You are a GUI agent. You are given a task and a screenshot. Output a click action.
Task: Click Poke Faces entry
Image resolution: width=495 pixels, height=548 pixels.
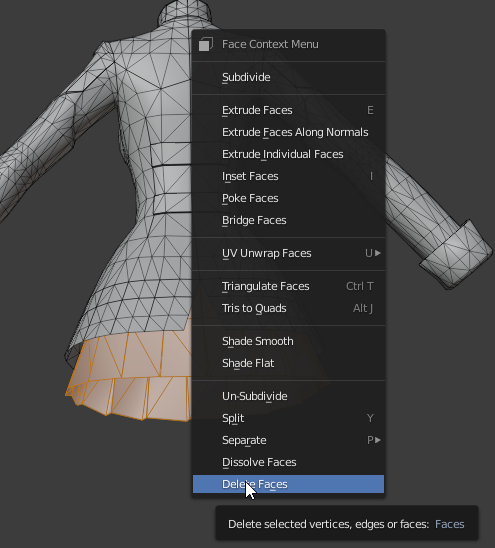click(288, 199)
